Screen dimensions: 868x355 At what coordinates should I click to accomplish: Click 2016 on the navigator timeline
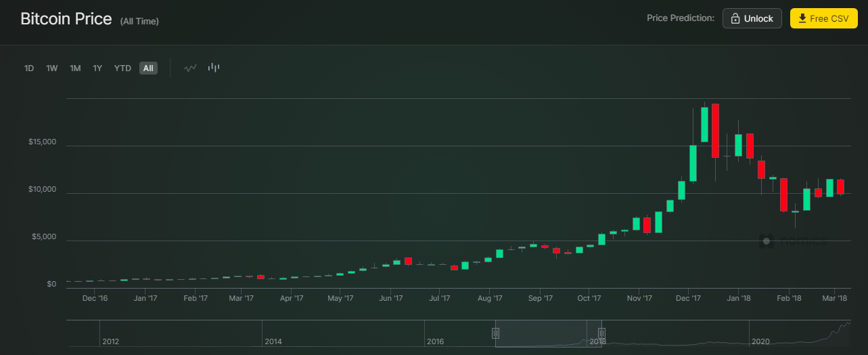point(436,341)
